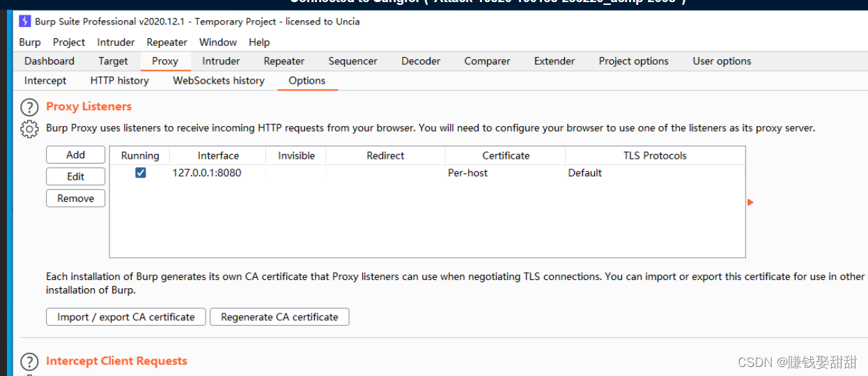This screenshot has height=376, width=868.
Task: Switch to the Intruder tab
Action: [221, 61]
